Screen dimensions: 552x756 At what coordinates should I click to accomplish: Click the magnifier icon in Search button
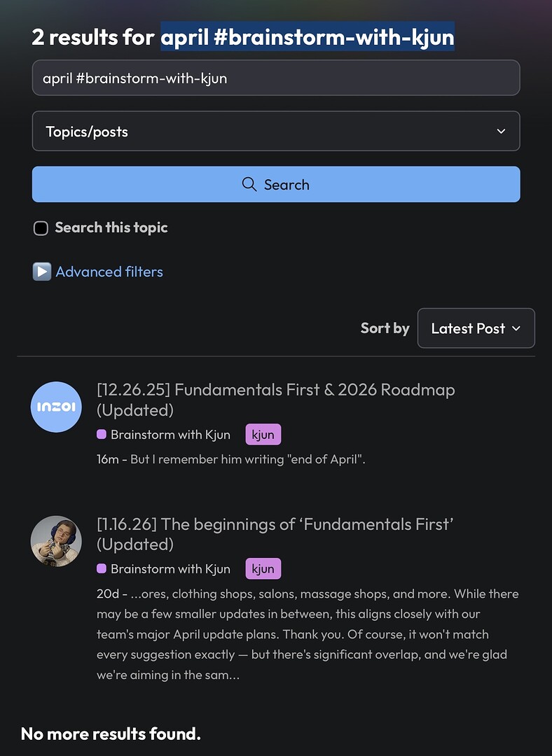249,184
